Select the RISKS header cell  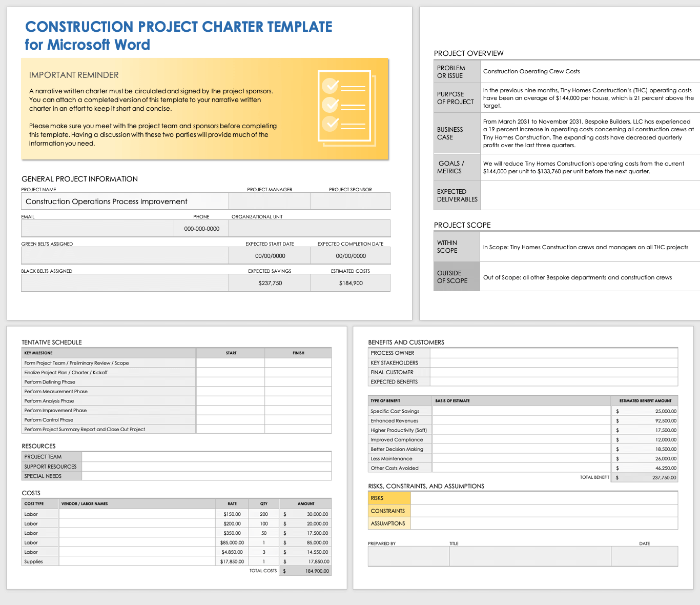[x=389, y=498]
